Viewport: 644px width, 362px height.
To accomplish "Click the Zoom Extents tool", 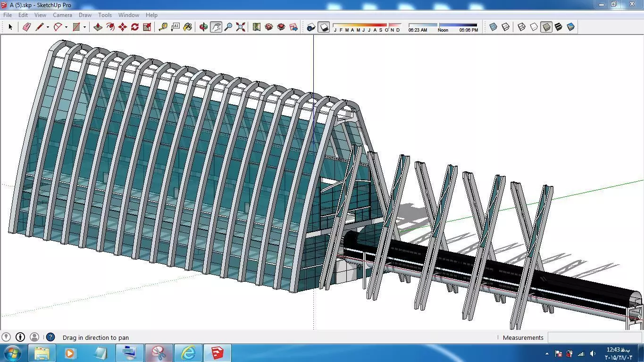I will coord(241,27).
